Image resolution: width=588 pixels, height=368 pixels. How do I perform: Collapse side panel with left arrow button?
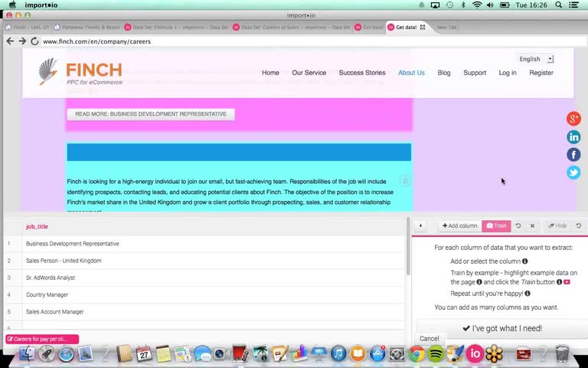point(421,225)
